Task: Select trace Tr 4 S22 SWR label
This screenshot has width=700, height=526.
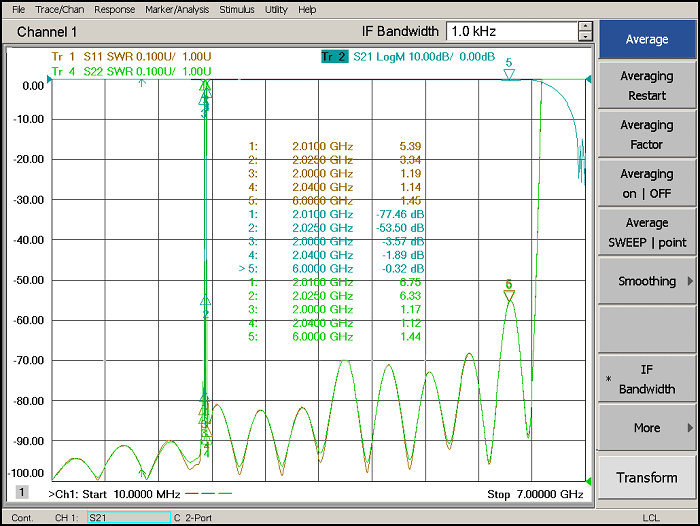Action: [x=131, y=71]
